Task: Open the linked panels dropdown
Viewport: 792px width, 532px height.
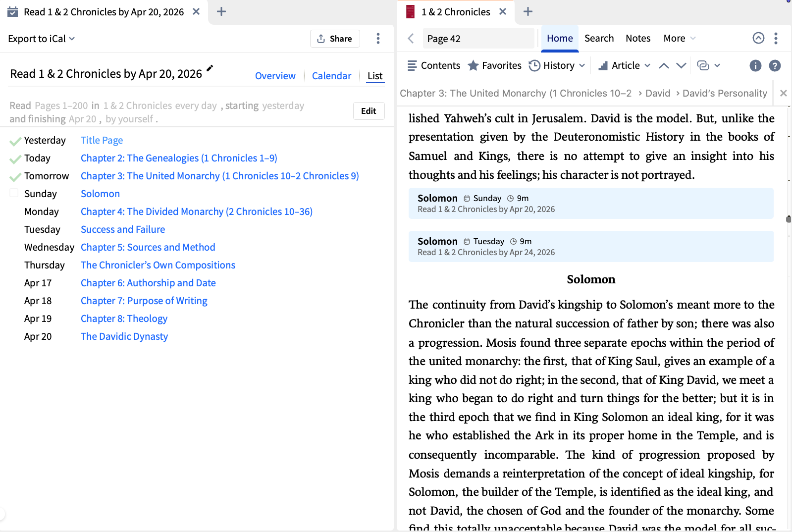Action: coord(708,65)
